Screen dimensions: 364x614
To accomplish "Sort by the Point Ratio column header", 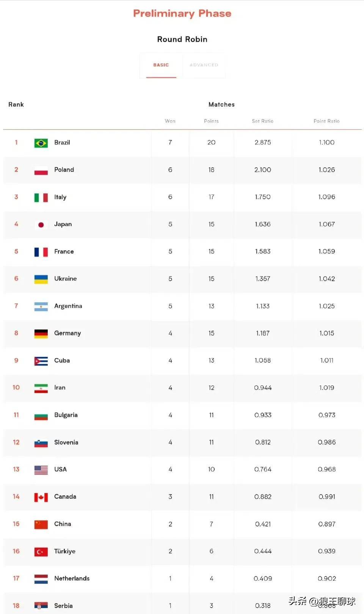I will click(326, 121).
